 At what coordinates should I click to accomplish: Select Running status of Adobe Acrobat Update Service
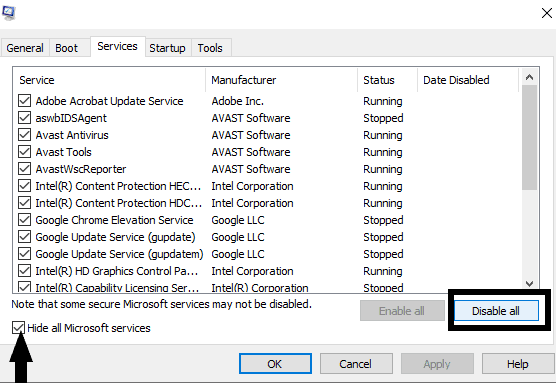383,101
